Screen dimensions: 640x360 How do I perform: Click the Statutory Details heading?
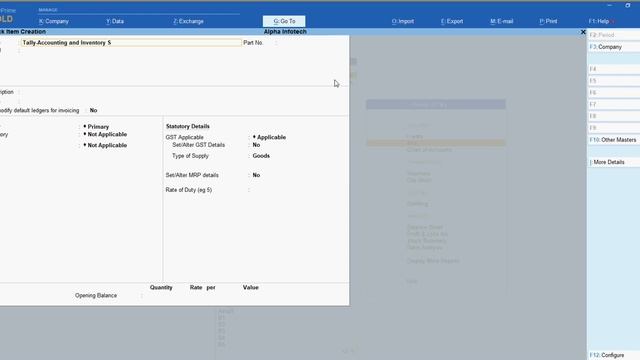188,127
